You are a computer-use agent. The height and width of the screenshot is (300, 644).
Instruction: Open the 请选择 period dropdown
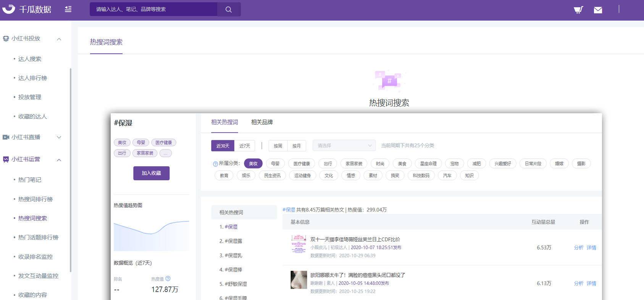point(344,146)
